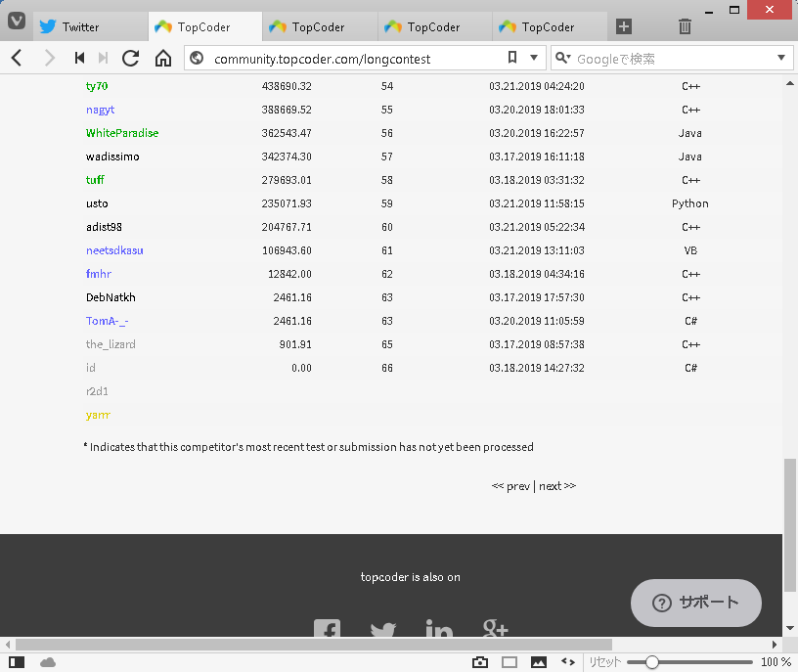Open the closed tabs trash can

click(x=685, y=26)
